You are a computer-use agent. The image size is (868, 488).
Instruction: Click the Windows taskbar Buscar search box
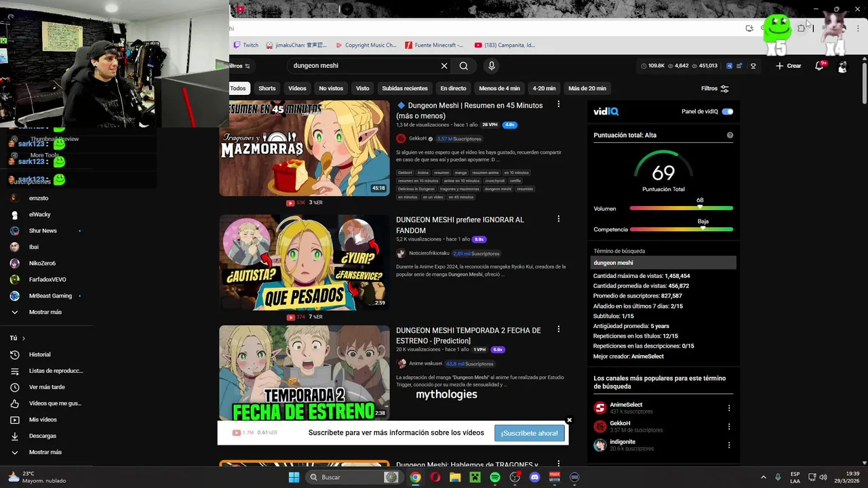pyautogui.click(x=353, y=477)
